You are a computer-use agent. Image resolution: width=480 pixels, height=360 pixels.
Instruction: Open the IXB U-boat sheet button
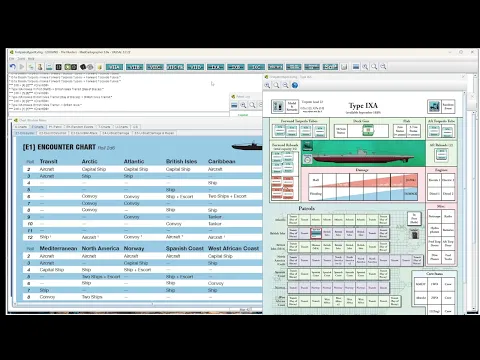coord(236,67)
